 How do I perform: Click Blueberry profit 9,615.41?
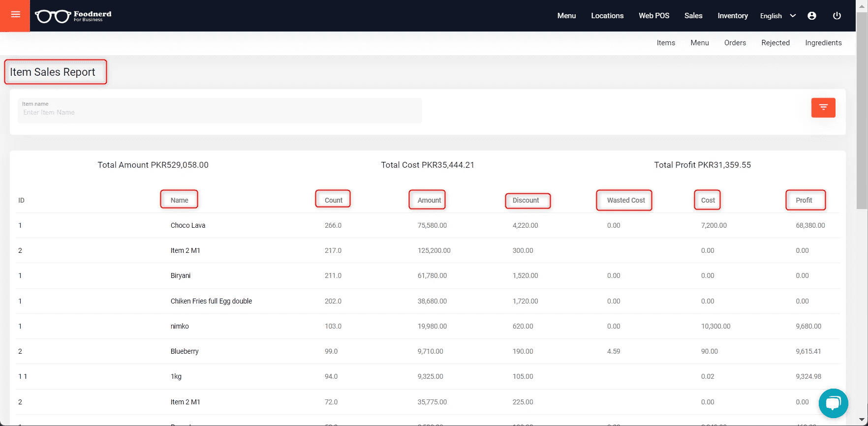click(808, 351)
